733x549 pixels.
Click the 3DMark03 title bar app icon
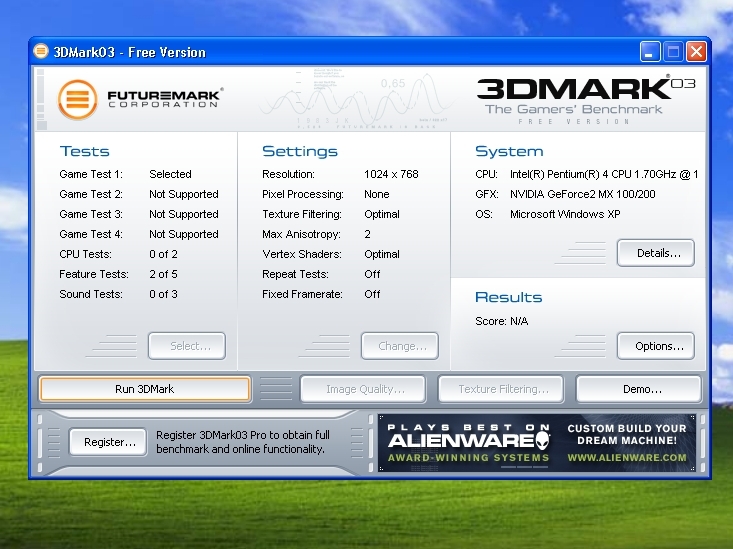point(41,51)
